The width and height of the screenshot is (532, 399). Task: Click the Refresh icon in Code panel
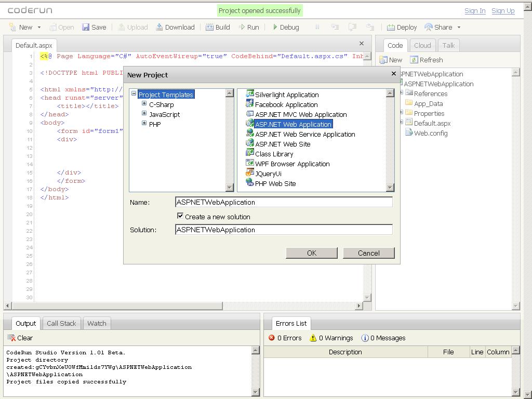(414, 60)
